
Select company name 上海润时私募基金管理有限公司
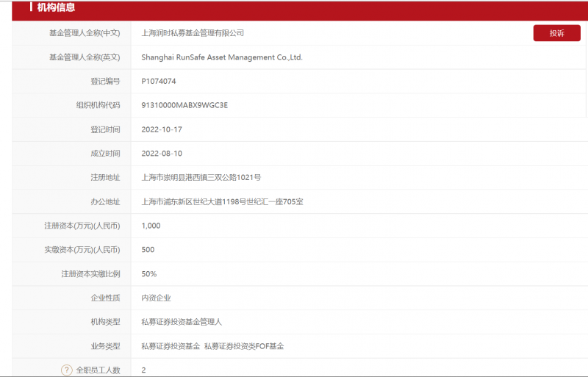point(193,33)
